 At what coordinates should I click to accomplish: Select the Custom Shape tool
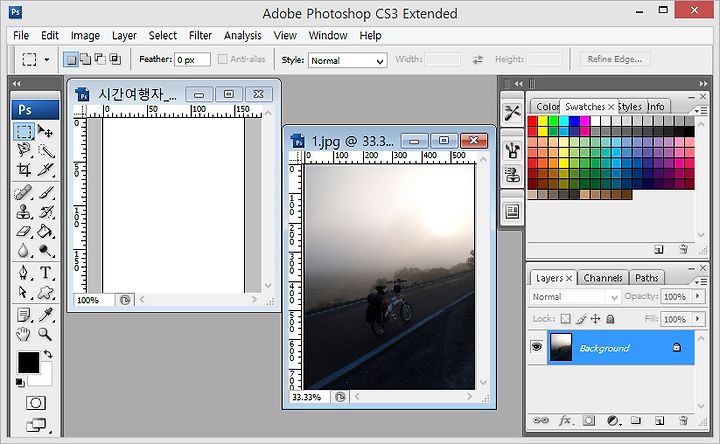45,292
